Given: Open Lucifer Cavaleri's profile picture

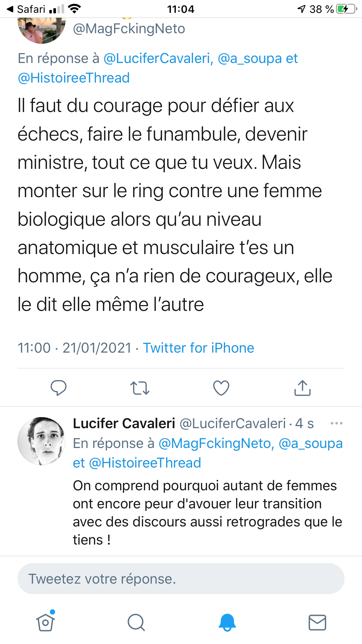Looking at the screenshot, I should pyautogui.click(x=42, y=441).
